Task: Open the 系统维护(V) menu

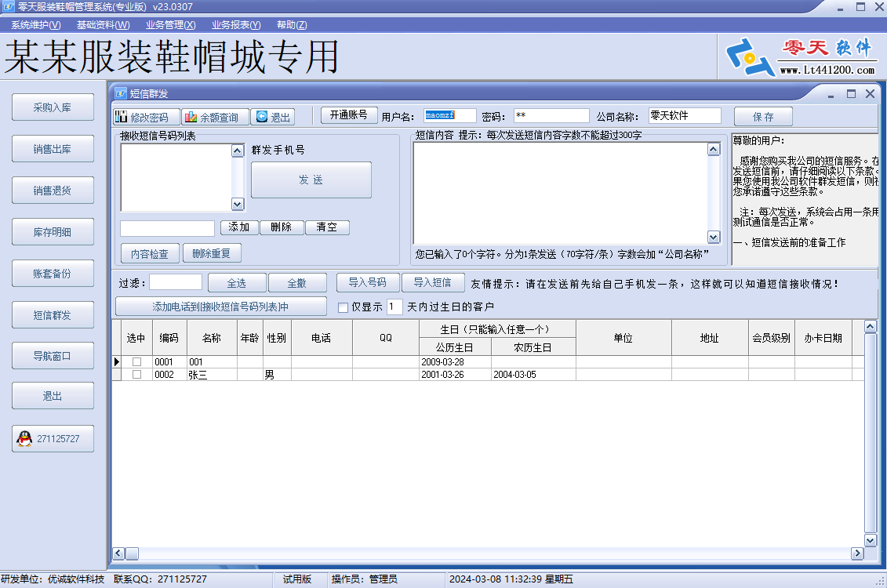Action: tap(35, 25)
